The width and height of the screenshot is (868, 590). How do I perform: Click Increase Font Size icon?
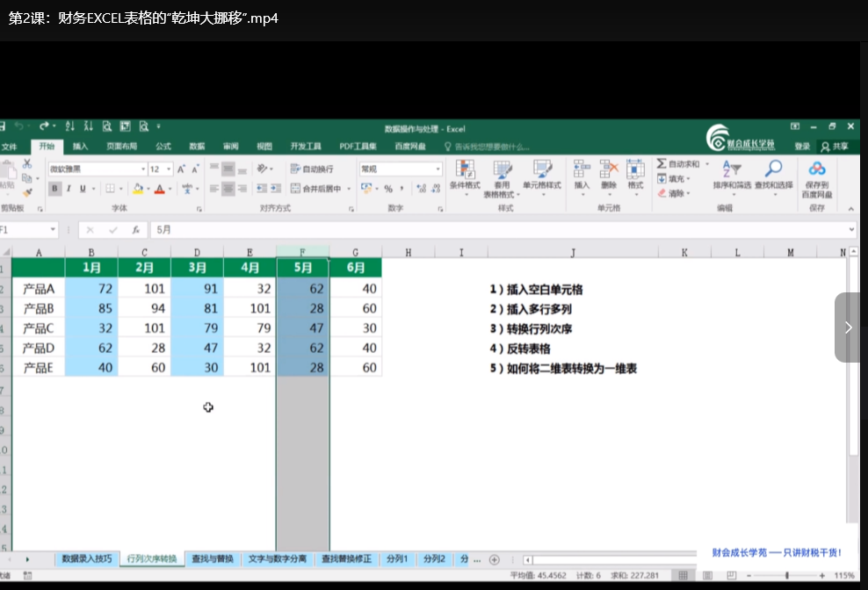point(181,169)
